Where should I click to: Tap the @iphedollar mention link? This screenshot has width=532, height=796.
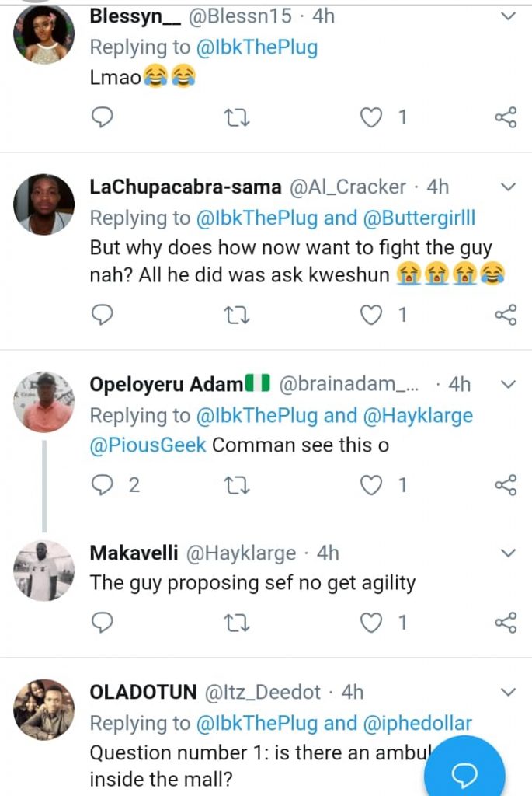pyautogui.click(x=417, y=723)
